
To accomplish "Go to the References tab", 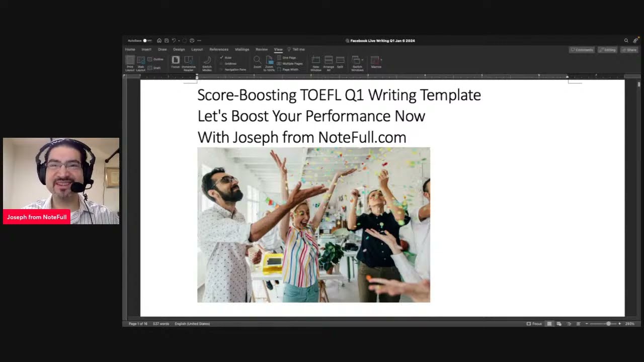I will tap(219, 49).
